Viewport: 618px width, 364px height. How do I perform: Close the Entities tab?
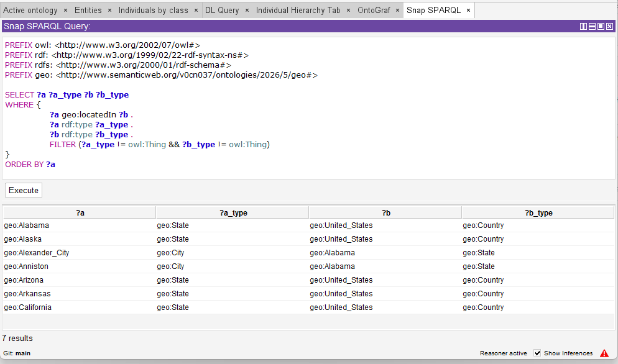109,11
